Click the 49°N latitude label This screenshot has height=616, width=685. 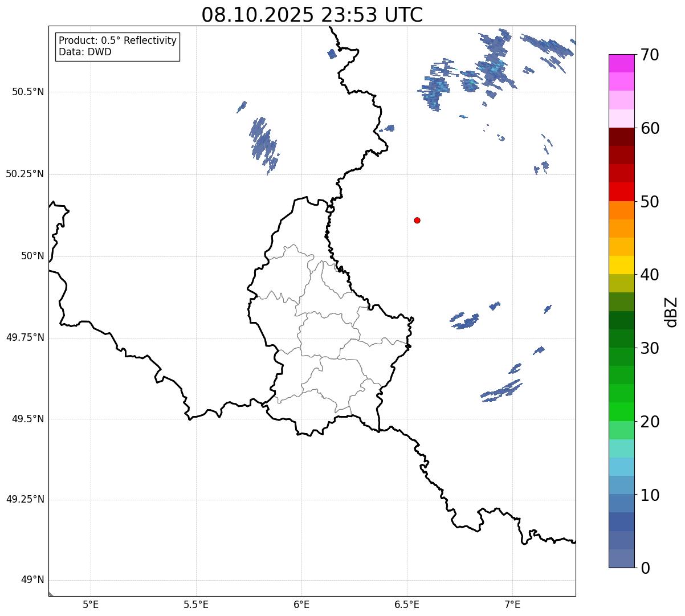click(32, 580)
